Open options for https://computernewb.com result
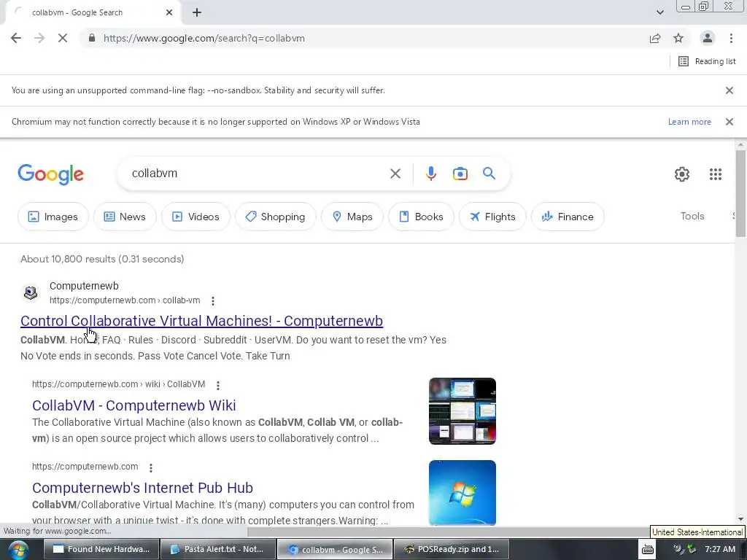Viewport: 747px width, 560px height. point(151,468)
